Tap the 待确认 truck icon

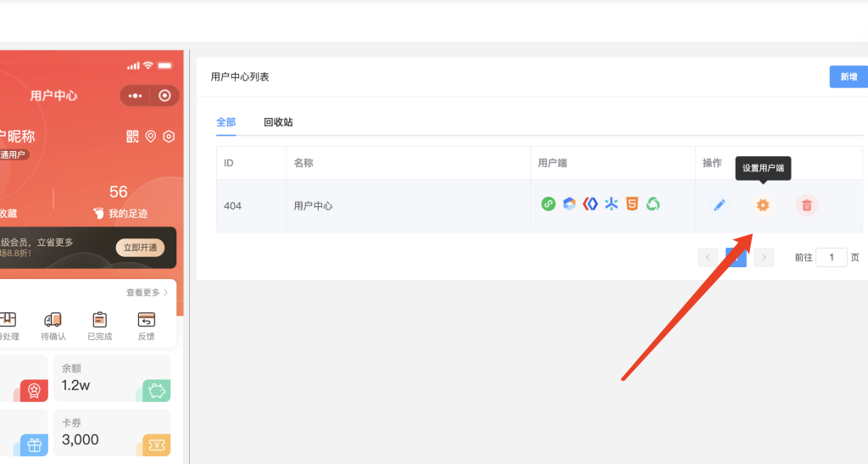tap(53, 320)
